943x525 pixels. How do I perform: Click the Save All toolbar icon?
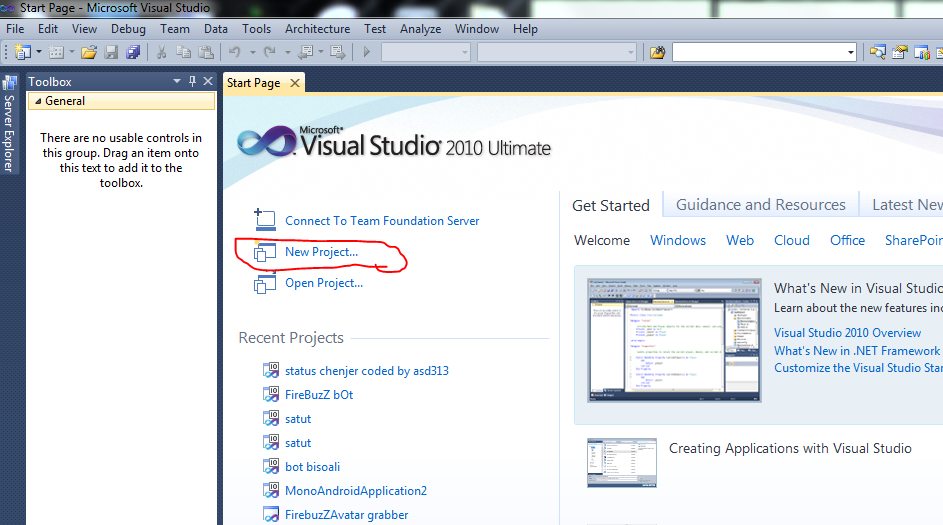point(133,52)
